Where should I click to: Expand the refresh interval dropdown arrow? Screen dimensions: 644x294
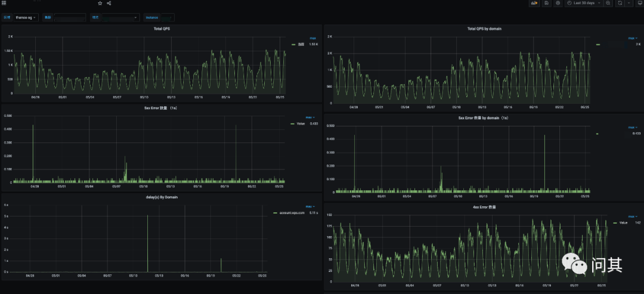point(628,3)
